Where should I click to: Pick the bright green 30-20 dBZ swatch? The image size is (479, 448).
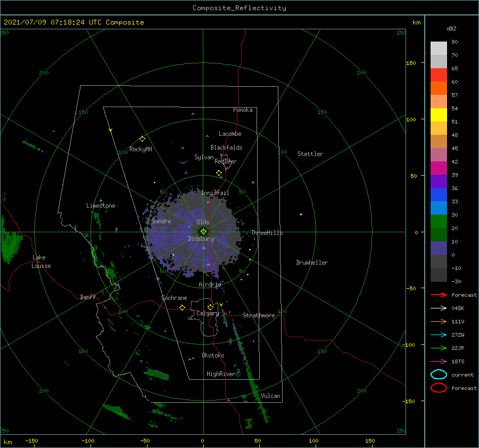439,222
